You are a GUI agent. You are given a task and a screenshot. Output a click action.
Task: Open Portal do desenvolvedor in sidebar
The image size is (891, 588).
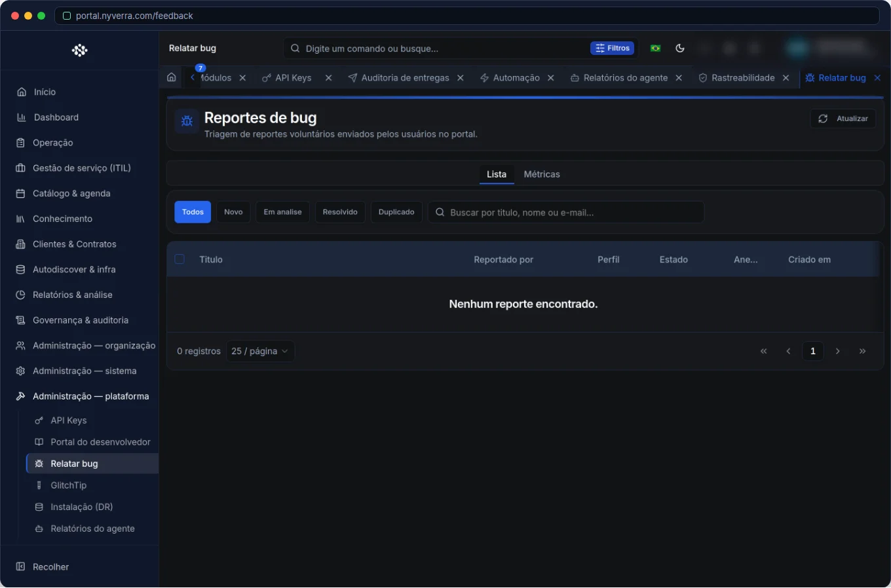(x=92, y=442)
